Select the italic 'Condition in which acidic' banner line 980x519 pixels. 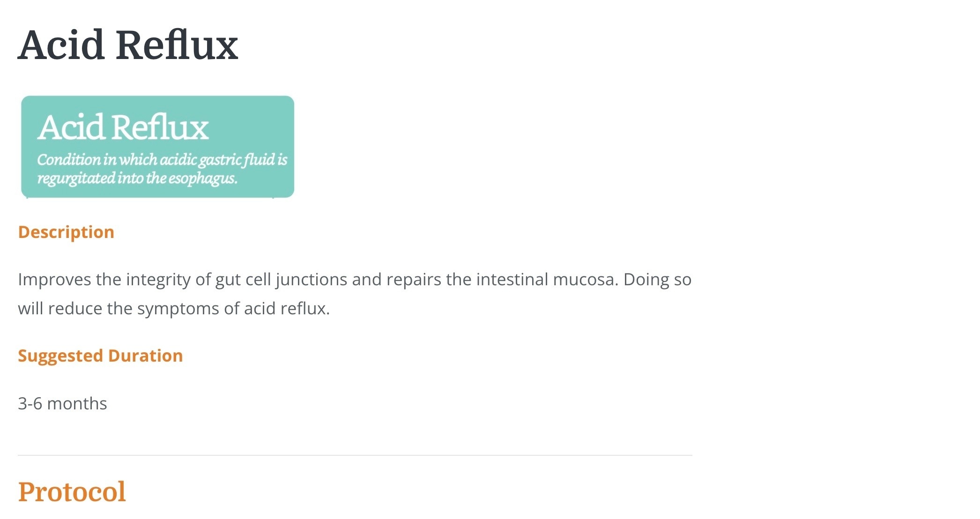[x=162, y=160]
